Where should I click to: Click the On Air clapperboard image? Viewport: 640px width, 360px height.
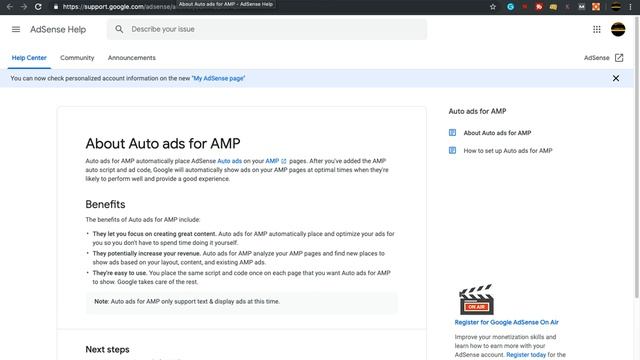[x=476, y=300]
